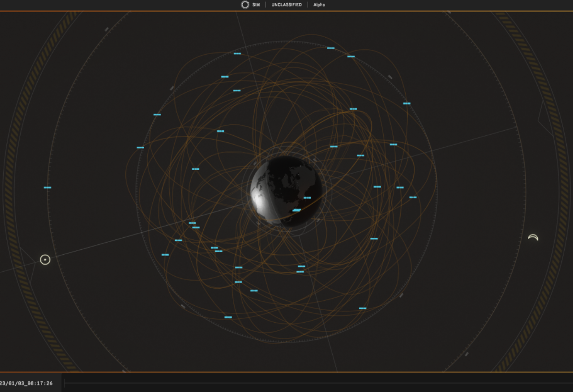Select the upper satellite marker over the Earth globe
The height and width of the screenshot is (392, 573).
307,198
